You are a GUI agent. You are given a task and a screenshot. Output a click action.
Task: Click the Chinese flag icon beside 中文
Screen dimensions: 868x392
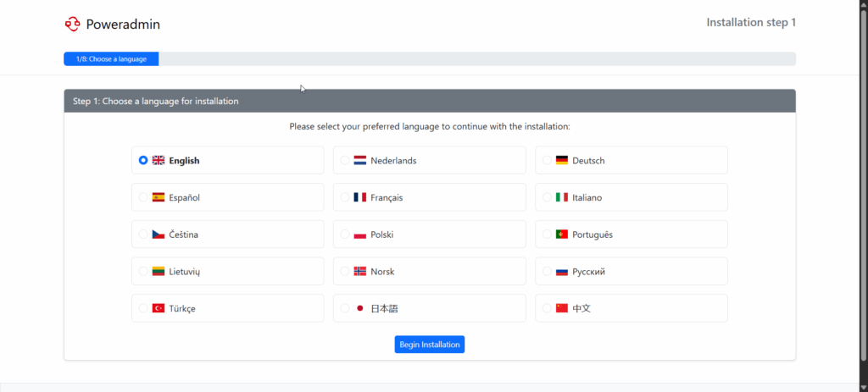tap(562, 308)
